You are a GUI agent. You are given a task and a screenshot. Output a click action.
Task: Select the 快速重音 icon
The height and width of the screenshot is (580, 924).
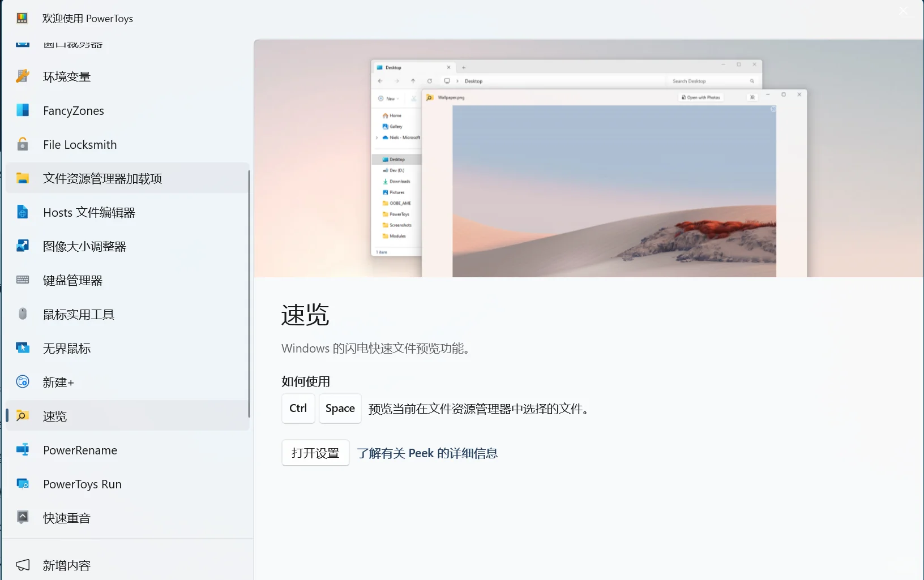point(23,518)
